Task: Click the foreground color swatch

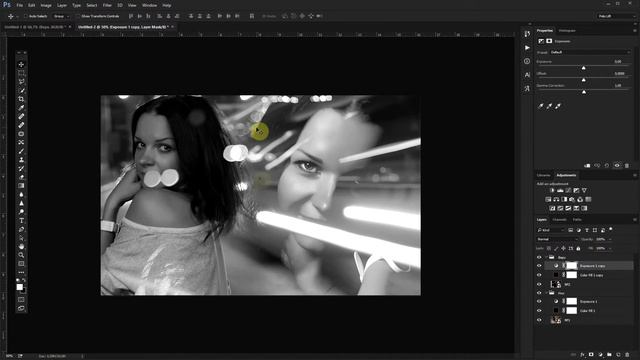Action: [19, 287]
